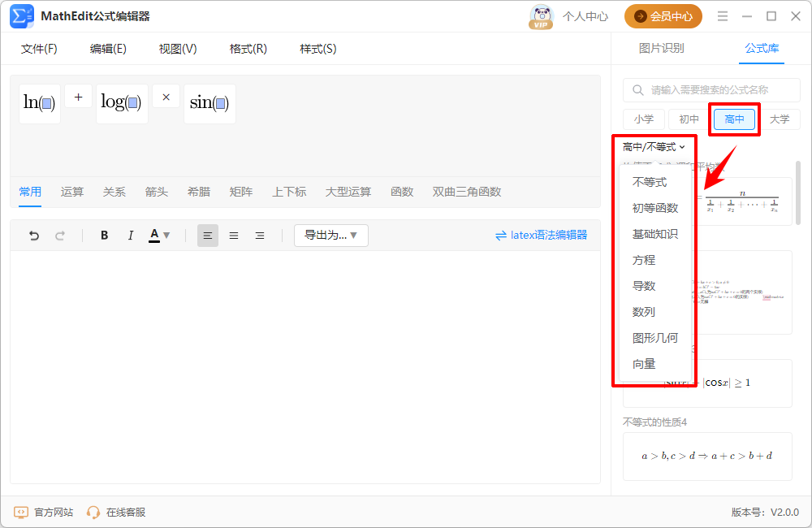Choose 基础知识 from category list
Screen dimensions: 812x528
coord(655,234)
